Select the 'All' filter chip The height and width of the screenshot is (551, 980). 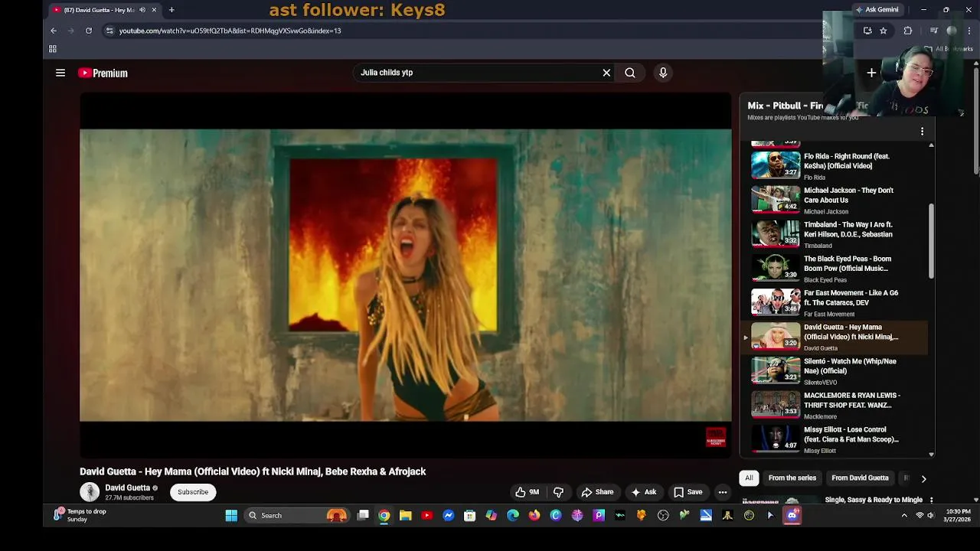coord(749,478)
